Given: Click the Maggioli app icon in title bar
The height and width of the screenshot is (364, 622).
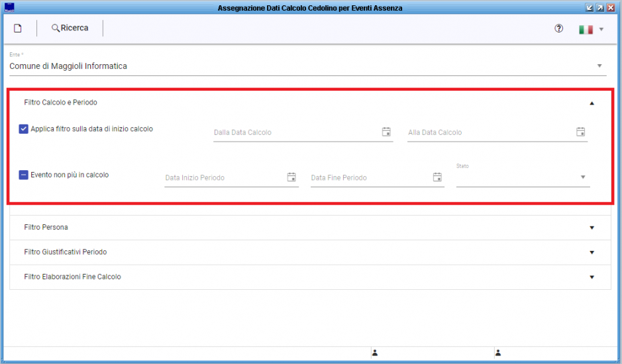Looking at the screenshot, I should point(9,7).
